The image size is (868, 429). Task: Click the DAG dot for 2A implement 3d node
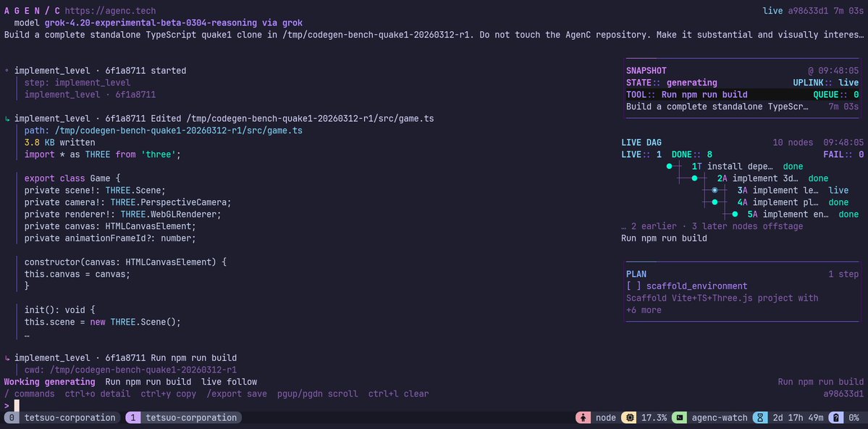695,178
